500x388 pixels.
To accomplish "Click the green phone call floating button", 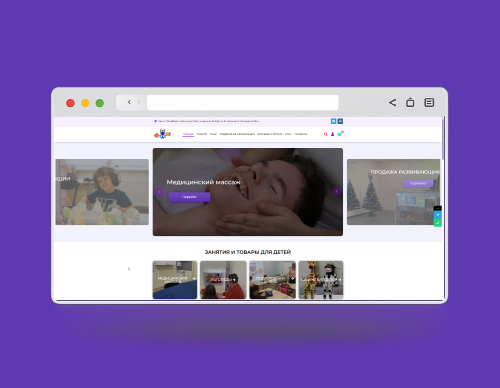I will pos(438,223).
